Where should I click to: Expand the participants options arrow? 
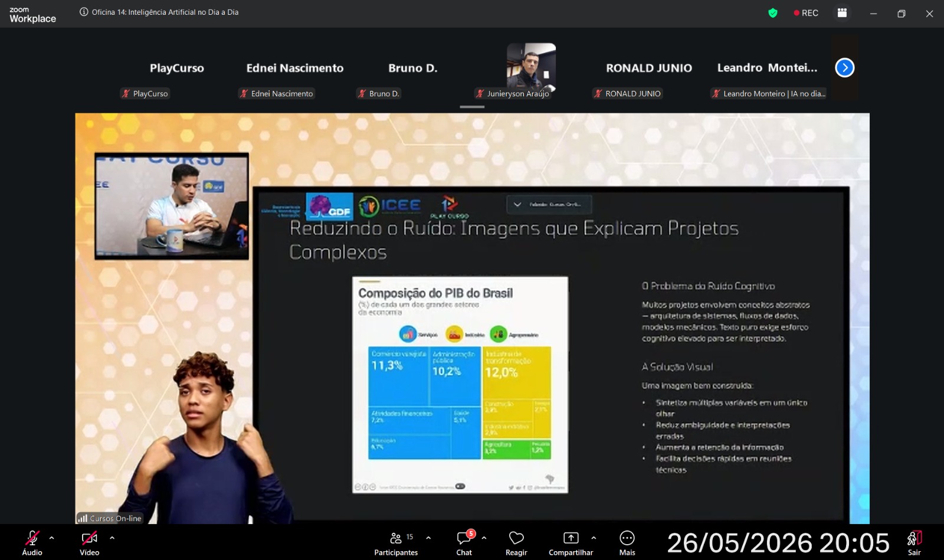[x=428, y=538]
